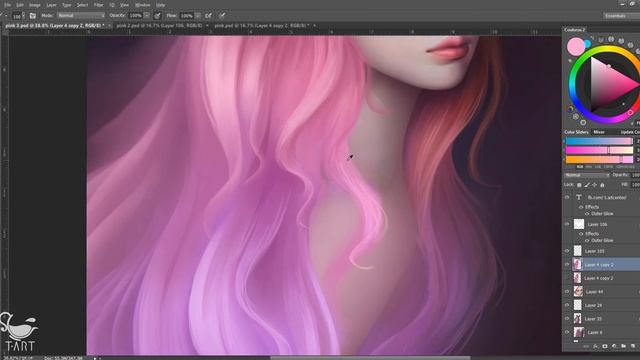The width and height of the screenshot is (640, 360).
Task: Switch to the pink 2.psd document tab
Action: tap(159, 25)
